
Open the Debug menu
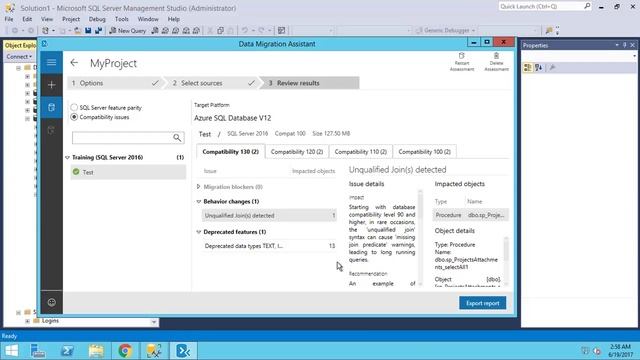pyautogui.click(x=97, y=19)
